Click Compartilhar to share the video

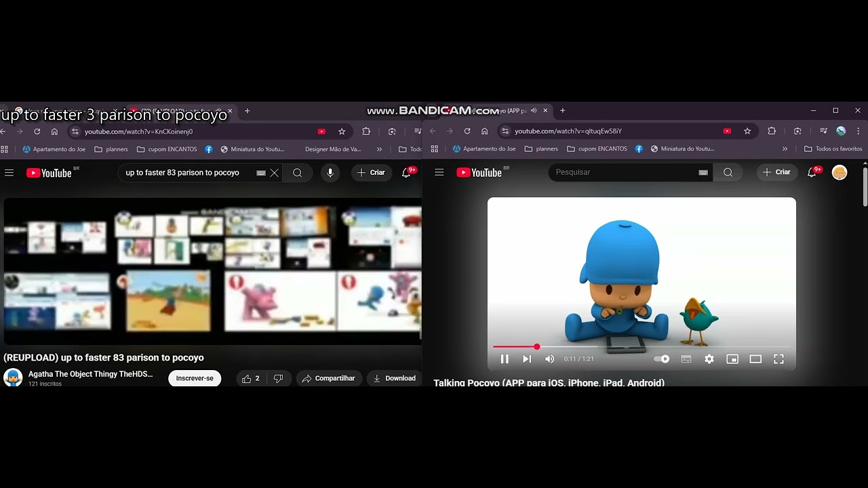tap(328, 378)
